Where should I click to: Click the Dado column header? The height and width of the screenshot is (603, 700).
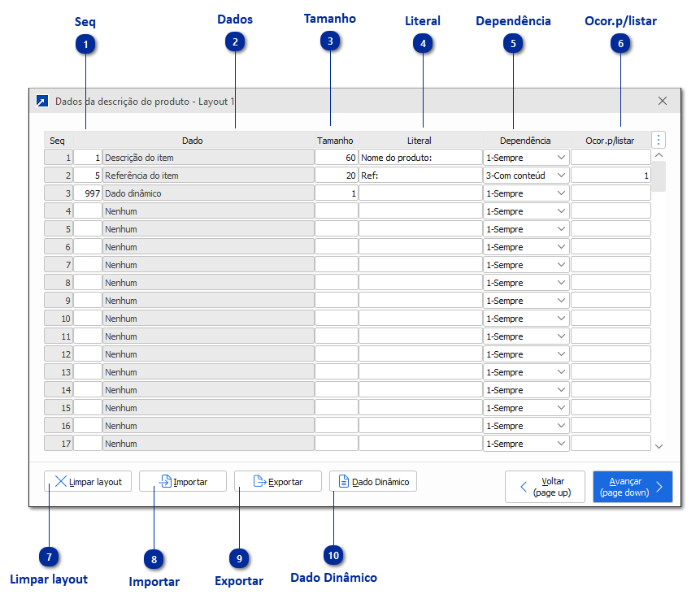[x=193, y=141]
